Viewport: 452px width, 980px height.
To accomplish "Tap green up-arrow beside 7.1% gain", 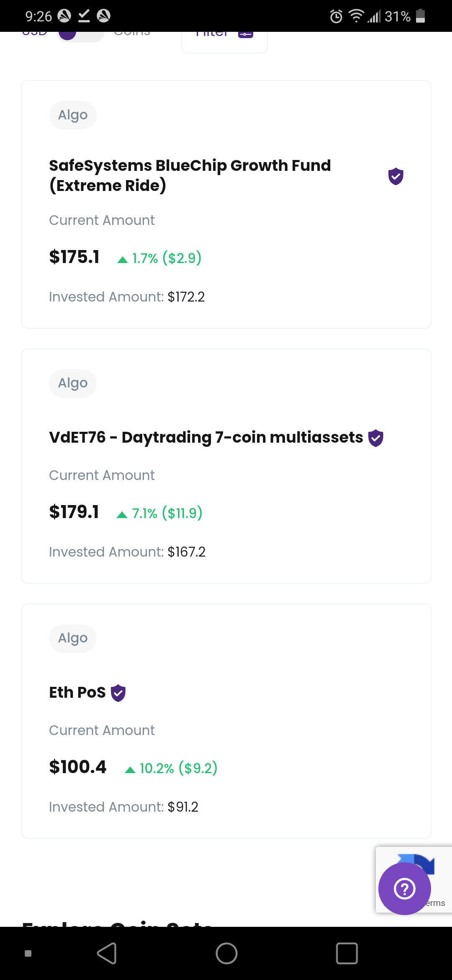I will pos(122,515).
